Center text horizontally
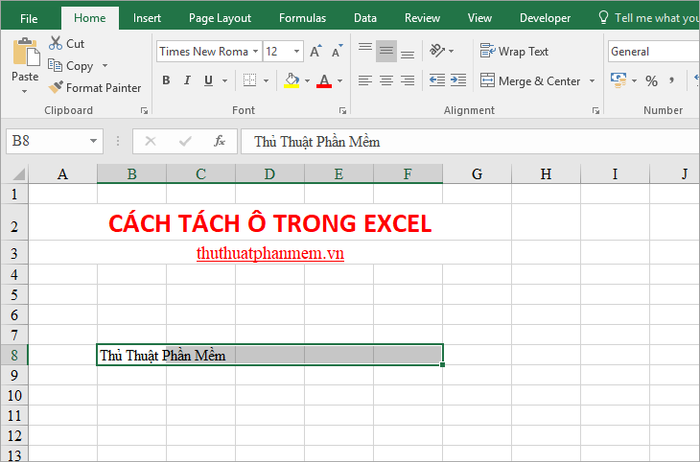Image resolution: width=700 pixels, height=462 pixels. pos(386,80)
